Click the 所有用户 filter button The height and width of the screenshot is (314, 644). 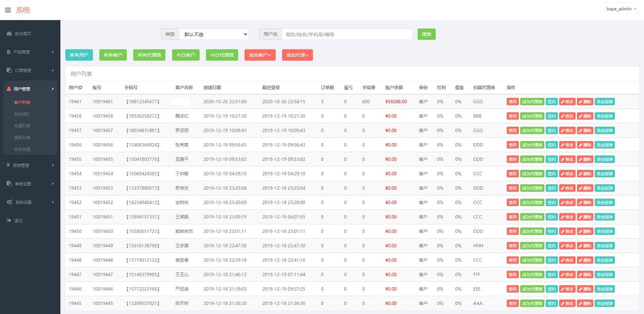click(x=79, y=55)
